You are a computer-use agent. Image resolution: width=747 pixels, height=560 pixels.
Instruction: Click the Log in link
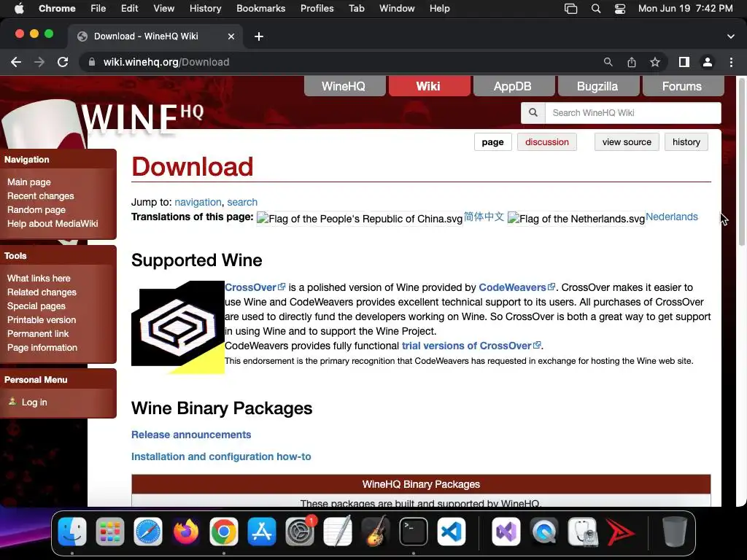coord(34,402)
